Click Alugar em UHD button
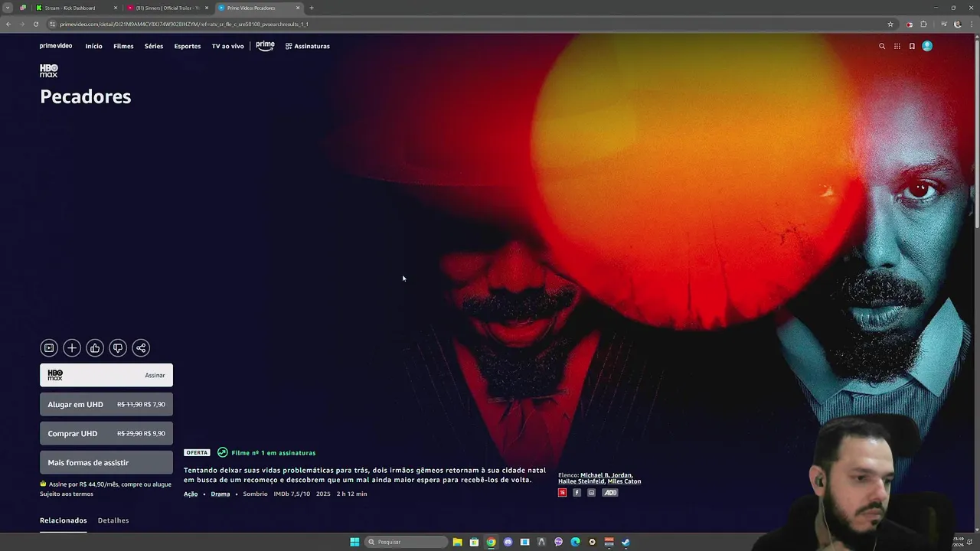The image size is (980, 551). click(106, 404)
